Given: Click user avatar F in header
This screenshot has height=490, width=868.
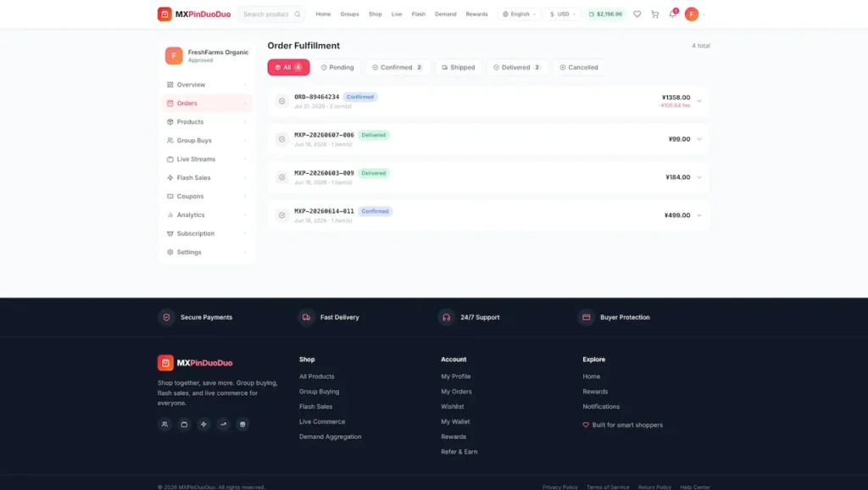Looking at the screenshot, I should (x=692, y=14).
